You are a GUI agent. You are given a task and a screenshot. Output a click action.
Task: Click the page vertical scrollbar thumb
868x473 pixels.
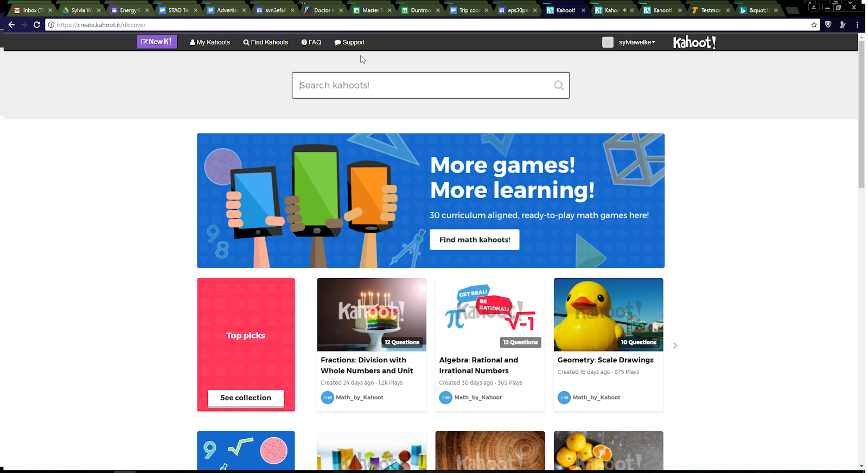[x=861, y=114]
